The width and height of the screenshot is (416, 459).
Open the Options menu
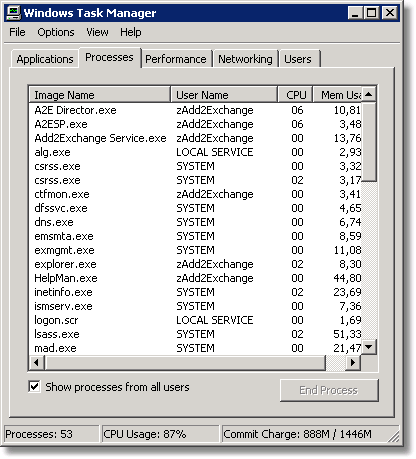pos(56,32)
